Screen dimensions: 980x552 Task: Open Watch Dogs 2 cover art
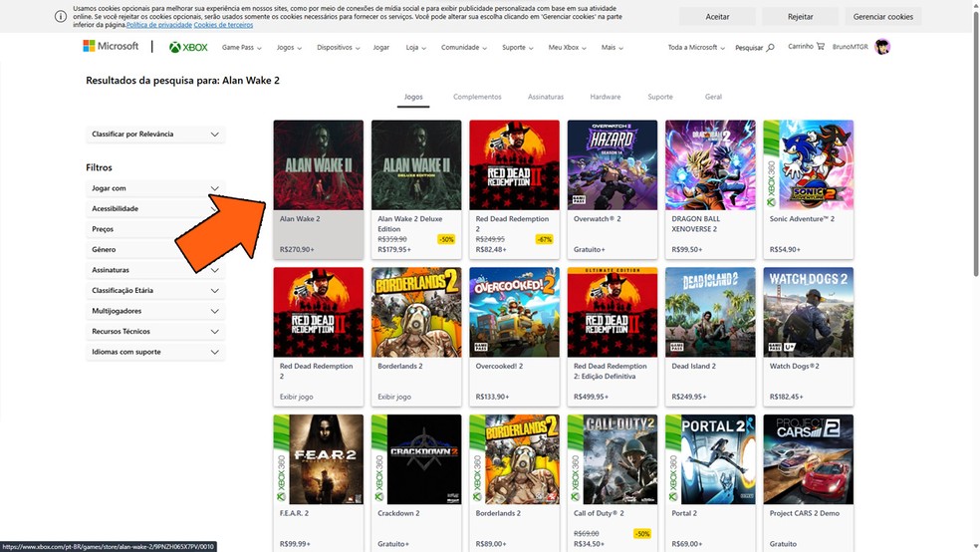pyautogui.click(x=808, y=312)
